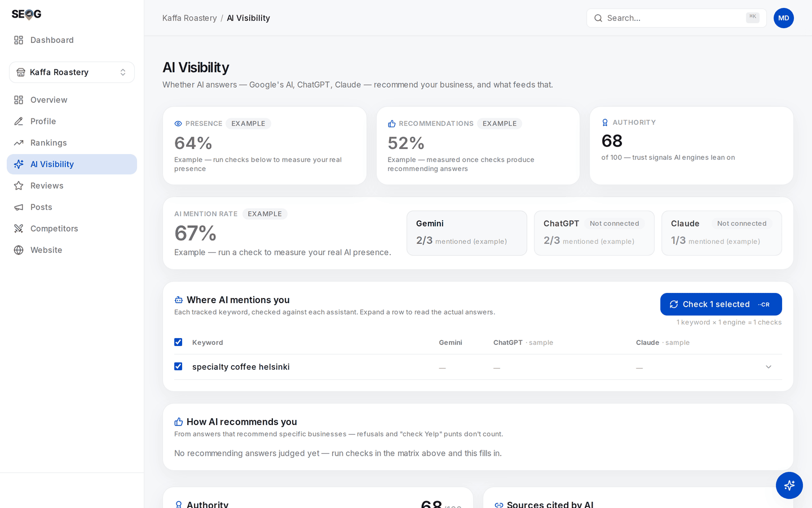Click the 67% AI mention rate value
The width and height of the screenshot is (812, 508).
(195, 233)
